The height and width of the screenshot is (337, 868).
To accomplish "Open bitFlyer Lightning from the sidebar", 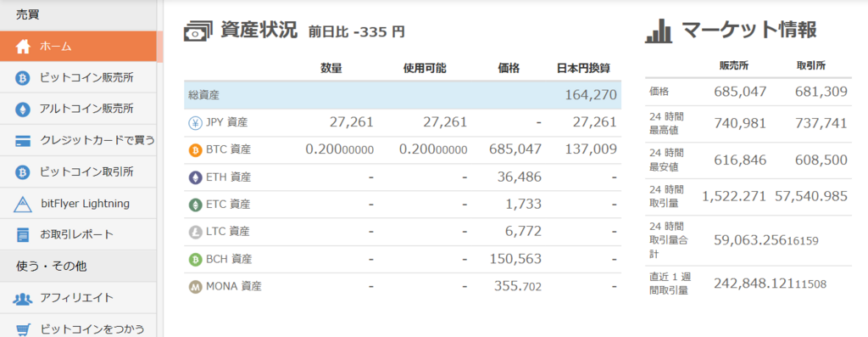I will 78,204.
